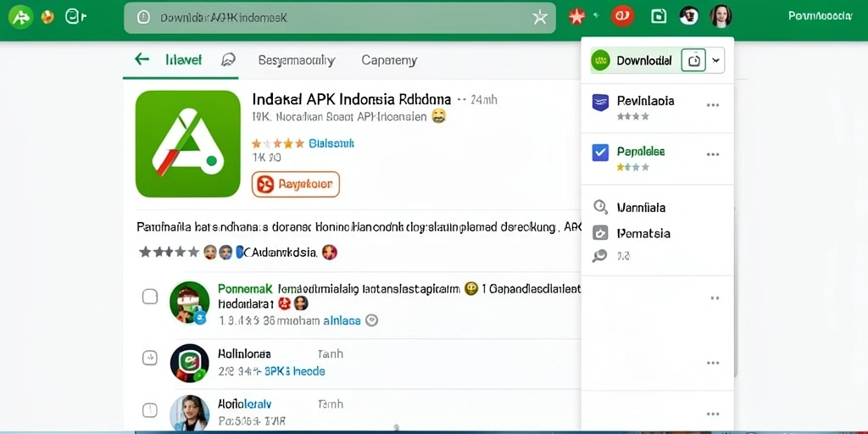This screenshot has width=868, height=434.
Task: Click the orange Rayekoier button
Action: [x=296, y=184]
